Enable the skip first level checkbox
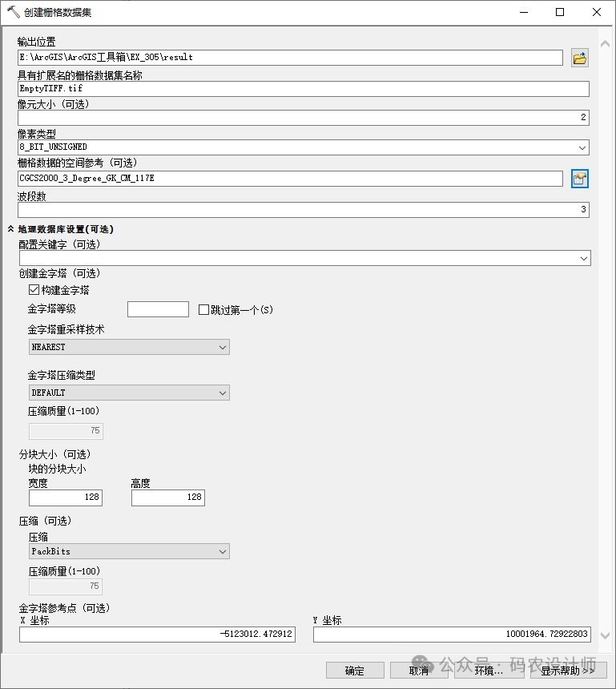This screenshot has height=689, width=616. [x=203, y=309]
